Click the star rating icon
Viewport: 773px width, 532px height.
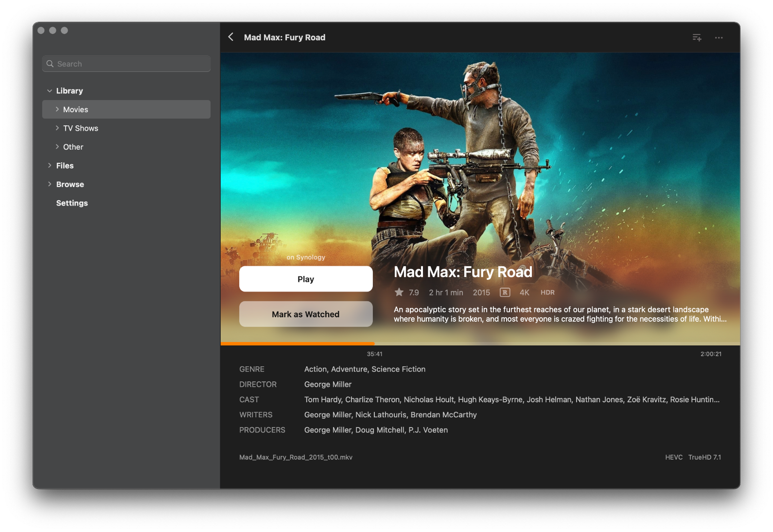pos(399,292)
